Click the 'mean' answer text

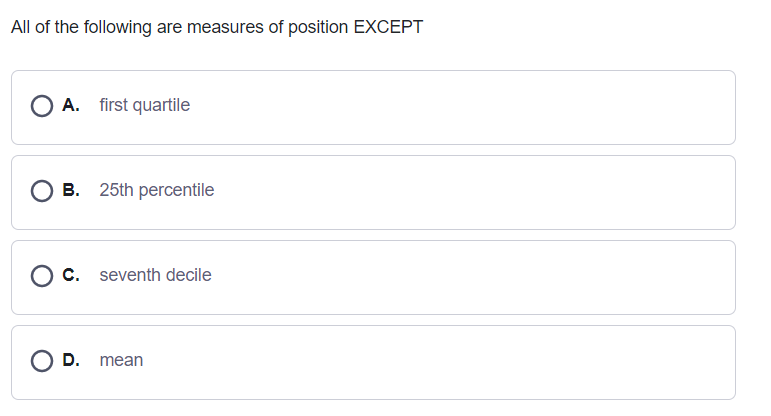pos(121,360)
